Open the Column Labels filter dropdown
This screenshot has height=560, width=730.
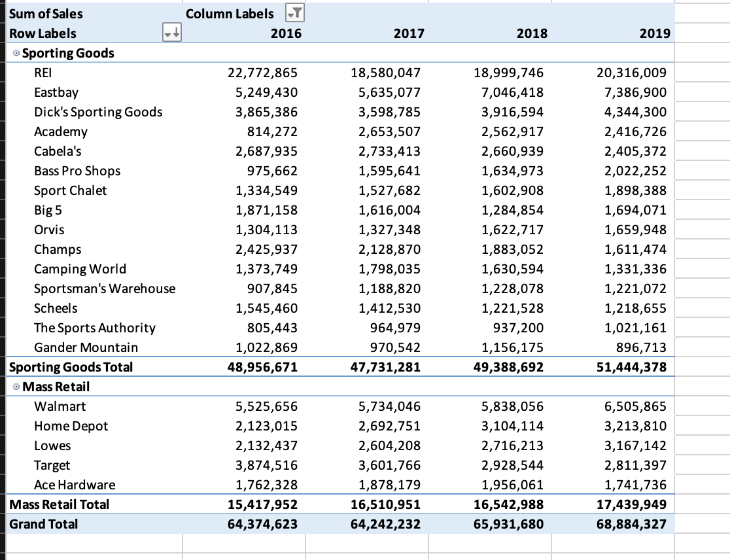295,13
